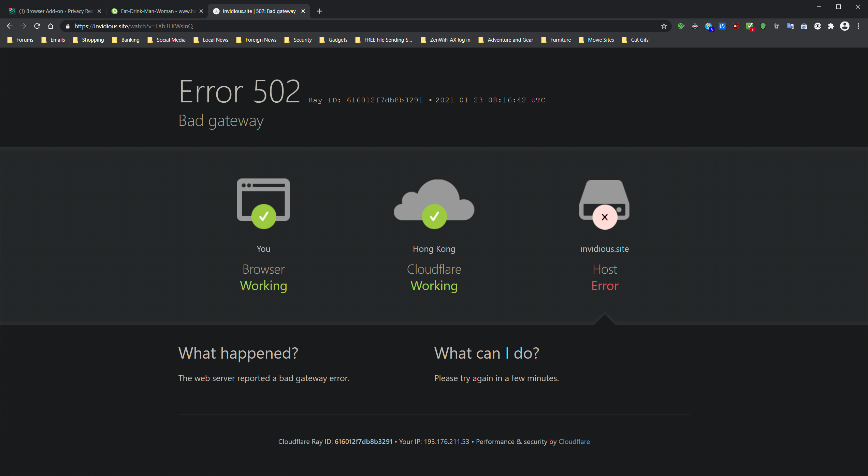The height and width of the screenshot is (476, 868).
Task: Click the Google Translate extension icon
Action: click(x=790, y=26)
